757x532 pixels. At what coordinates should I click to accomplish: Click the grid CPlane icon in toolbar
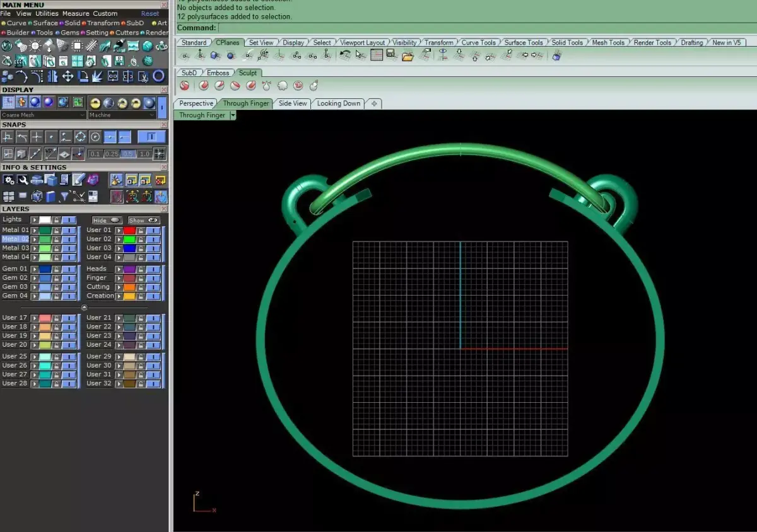(377, 55)
